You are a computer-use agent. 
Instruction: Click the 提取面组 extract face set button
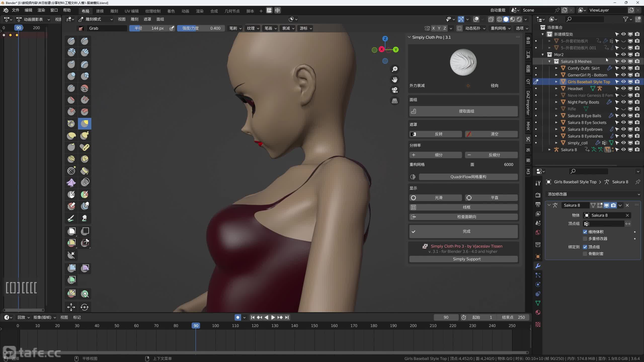463,111
